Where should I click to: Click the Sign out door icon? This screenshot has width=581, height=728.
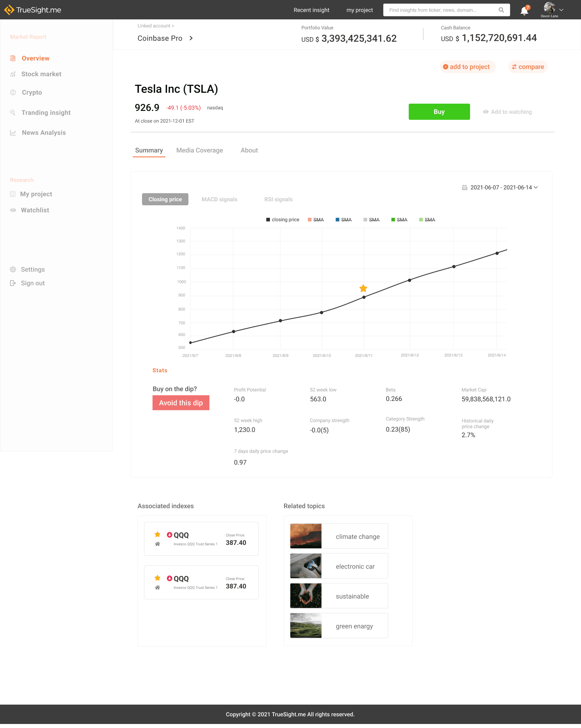[13, 283]
